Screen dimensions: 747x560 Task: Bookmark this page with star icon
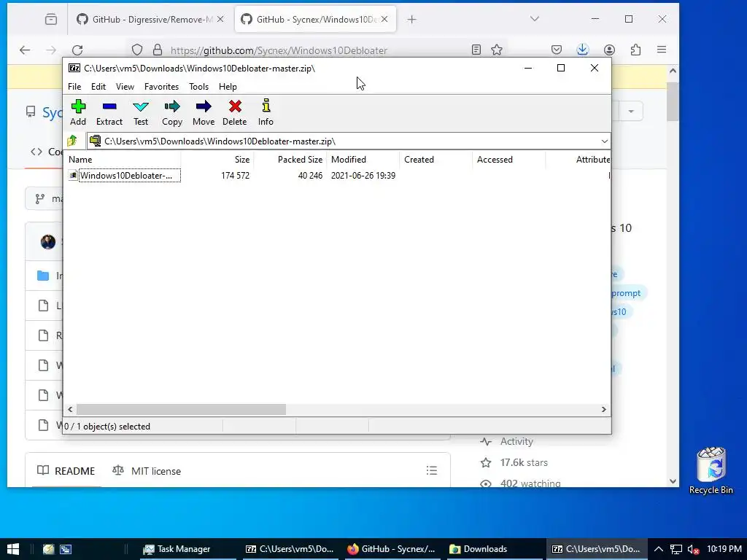point(497,50)
